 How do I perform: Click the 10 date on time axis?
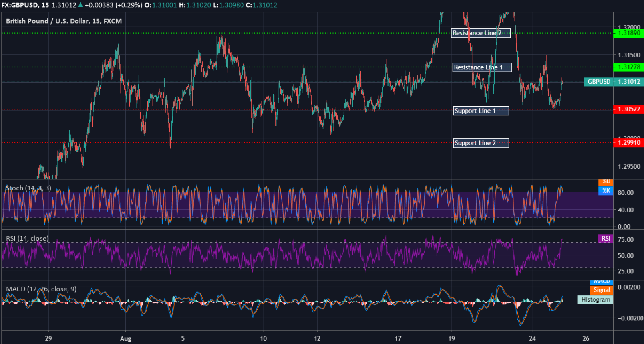264,338
